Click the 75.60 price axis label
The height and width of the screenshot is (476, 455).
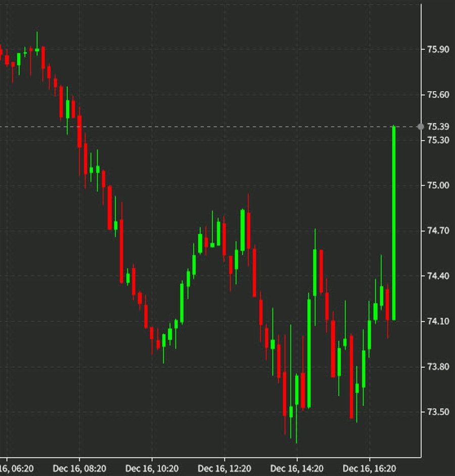click(x=438, y=95)
